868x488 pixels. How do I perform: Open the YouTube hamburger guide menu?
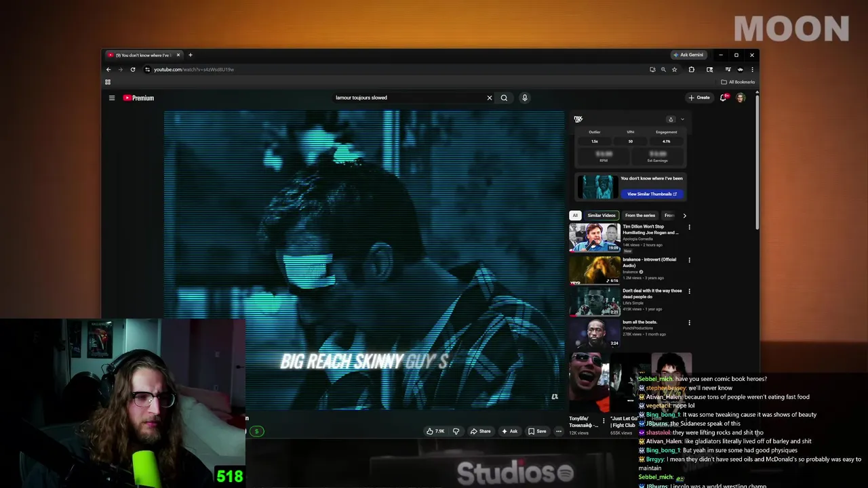click(x=112, y=98)
